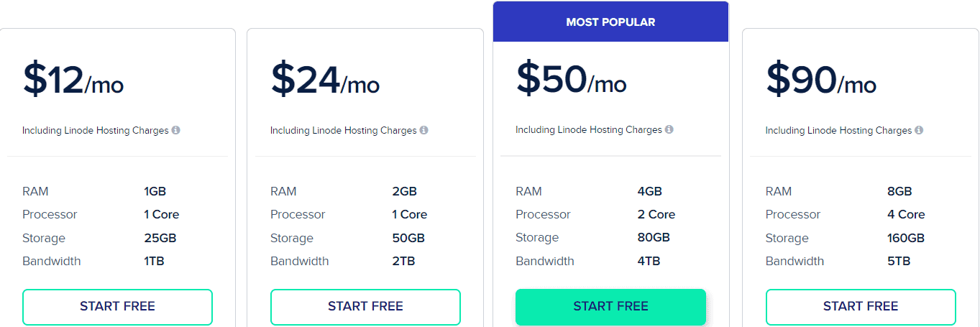
Task: Click the $24/mo price heading
Action: [325, 80]
